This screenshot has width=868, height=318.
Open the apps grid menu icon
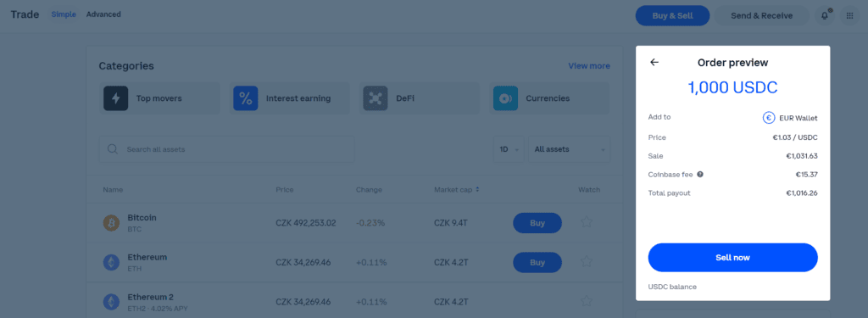[849, 15]
